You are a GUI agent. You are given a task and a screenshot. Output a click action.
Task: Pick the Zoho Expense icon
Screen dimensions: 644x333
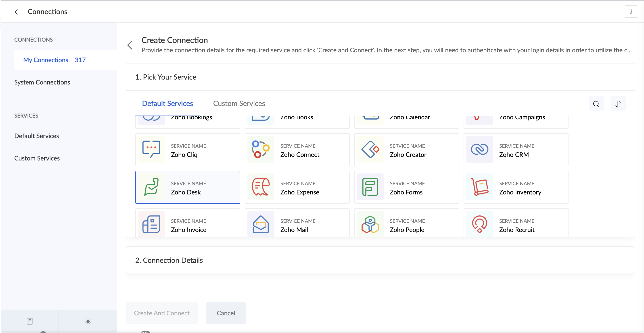point(261,187)
